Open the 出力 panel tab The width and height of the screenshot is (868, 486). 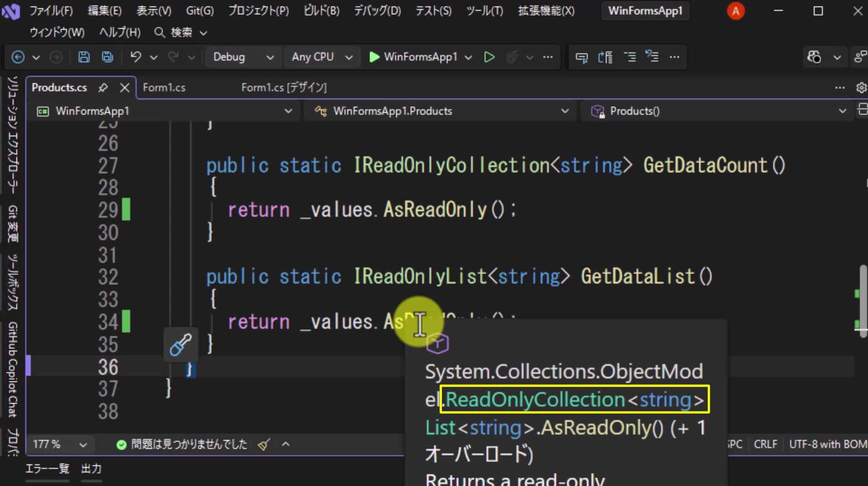[x=91, y=469]
